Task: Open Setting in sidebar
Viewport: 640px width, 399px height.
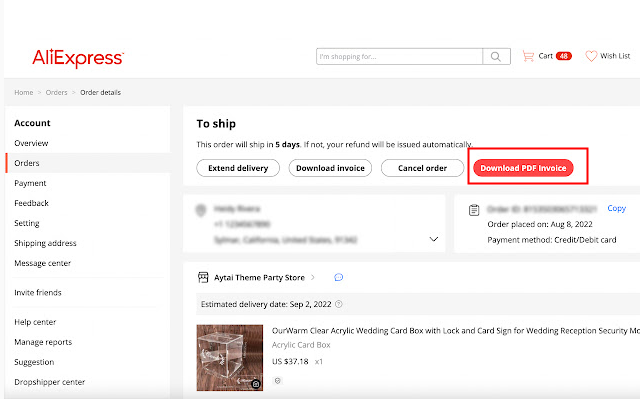Action: 27,223
